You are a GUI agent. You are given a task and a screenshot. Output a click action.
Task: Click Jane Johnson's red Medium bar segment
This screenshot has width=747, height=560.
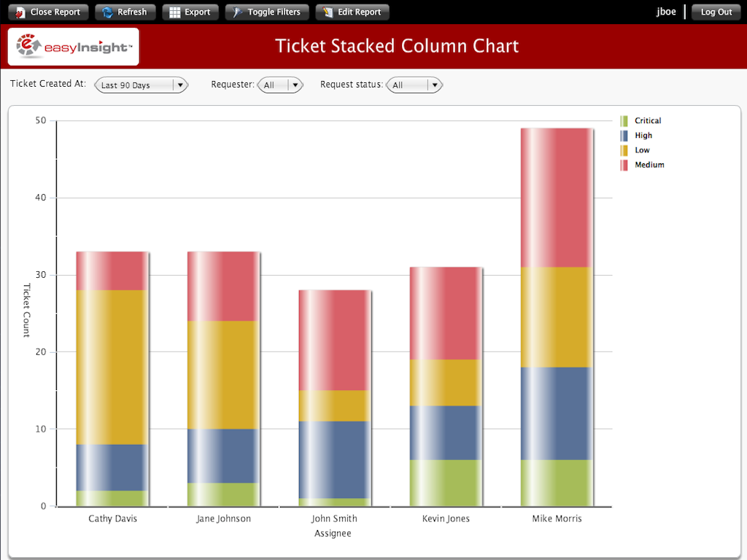223,286
